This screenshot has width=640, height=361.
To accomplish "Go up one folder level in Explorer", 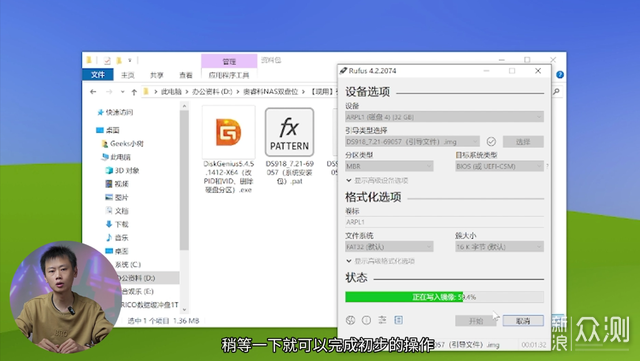I will click(134, 92).
